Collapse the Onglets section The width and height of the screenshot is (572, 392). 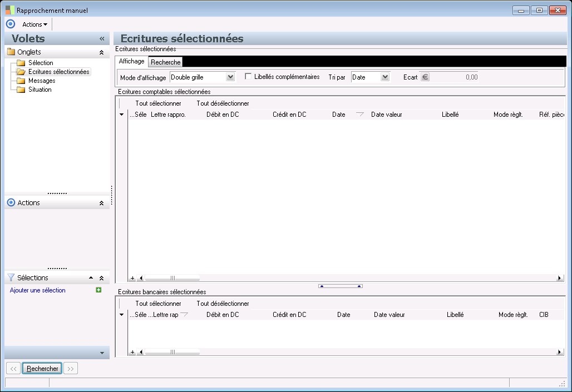coord(101,52)
